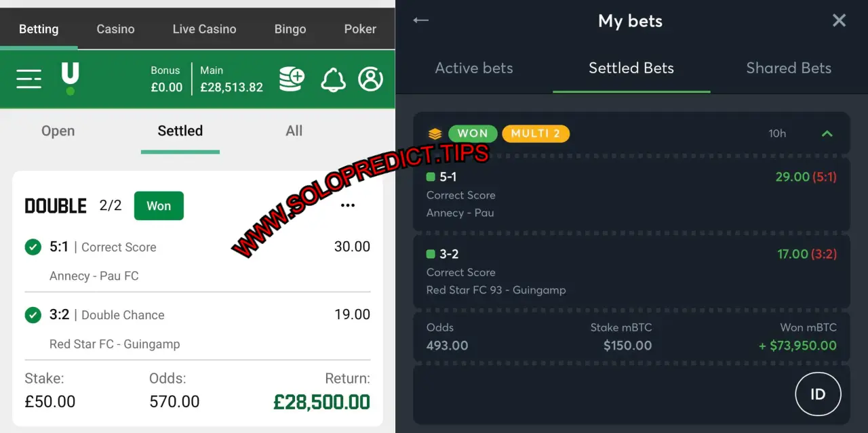868x433 pixels.
Task: Close the My bets panel
Action: coord(839,20)
